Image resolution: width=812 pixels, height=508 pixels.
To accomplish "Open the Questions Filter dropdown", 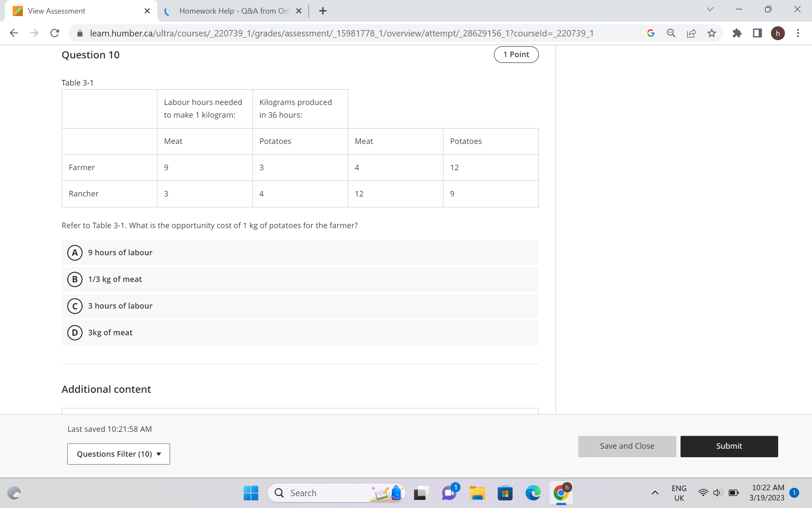I will [118, 454].
